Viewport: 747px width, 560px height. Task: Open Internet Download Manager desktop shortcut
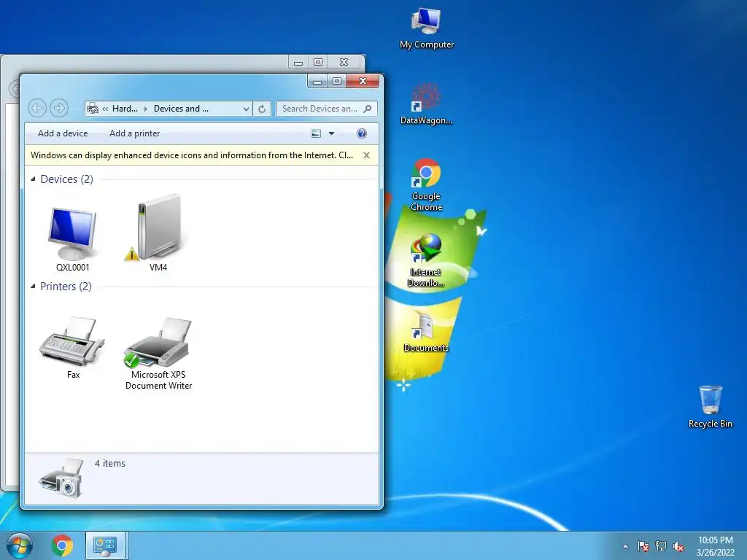pos(426,260)
